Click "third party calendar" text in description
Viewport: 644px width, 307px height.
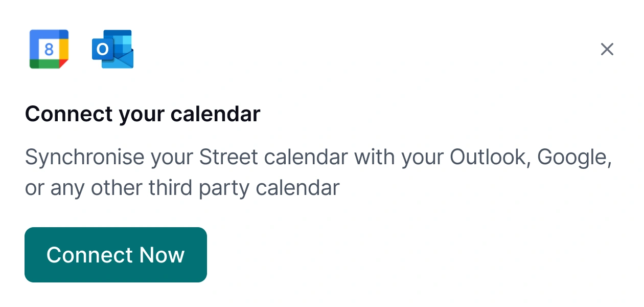coord(244,188)
